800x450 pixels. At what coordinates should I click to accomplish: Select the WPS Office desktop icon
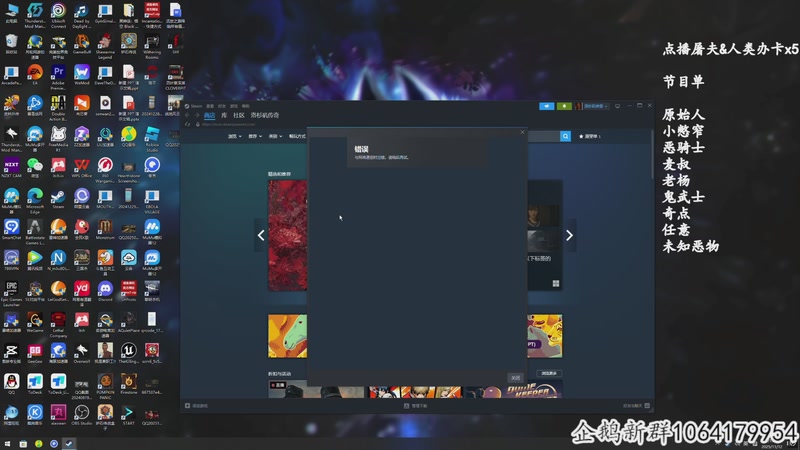[82, 168]
